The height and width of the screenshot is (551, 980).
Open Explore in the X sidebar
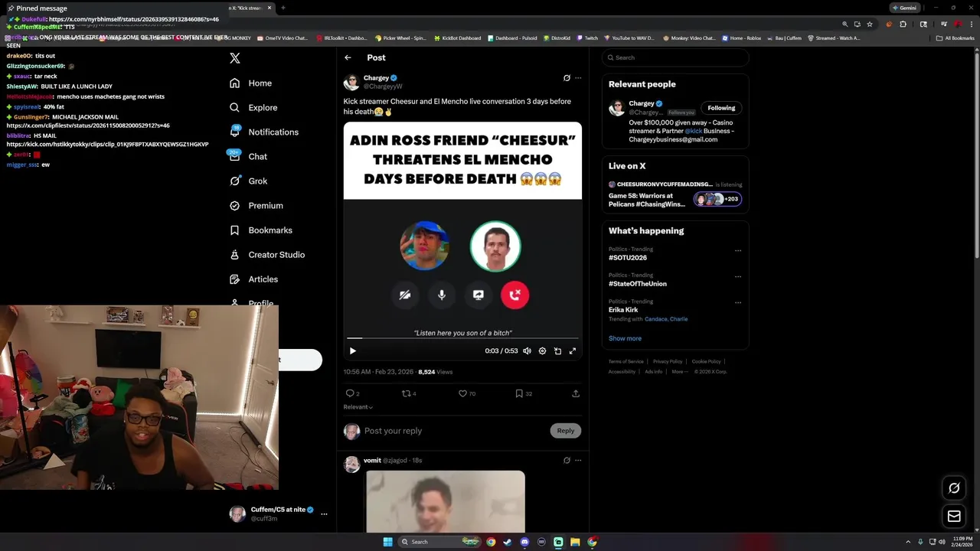point(253,108)
